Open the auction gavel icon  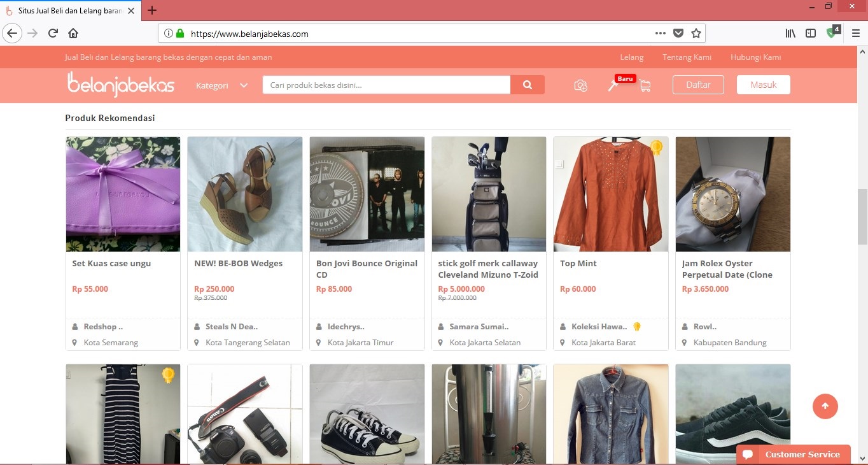pos(613,85)
